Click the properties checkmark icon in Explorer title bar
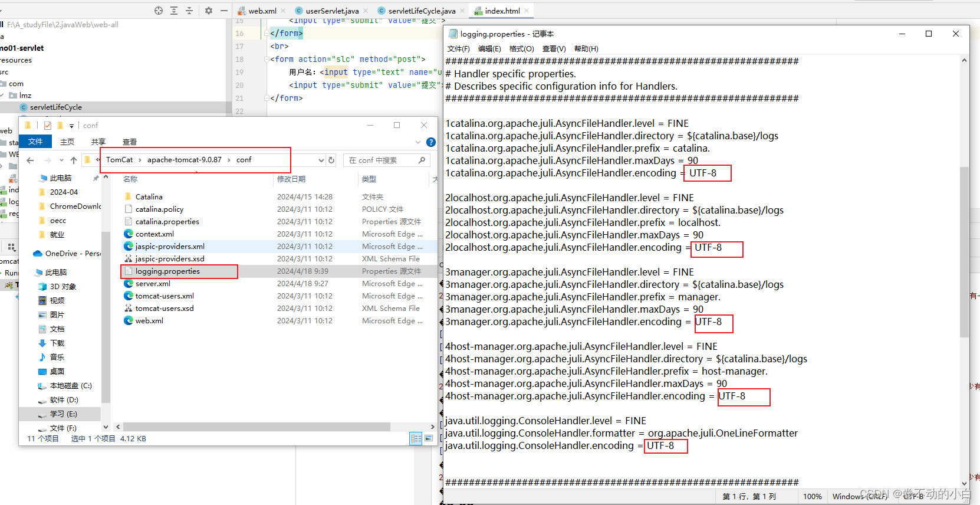The width and height of the screenshot is (980, 505). [x=47, y=125]
